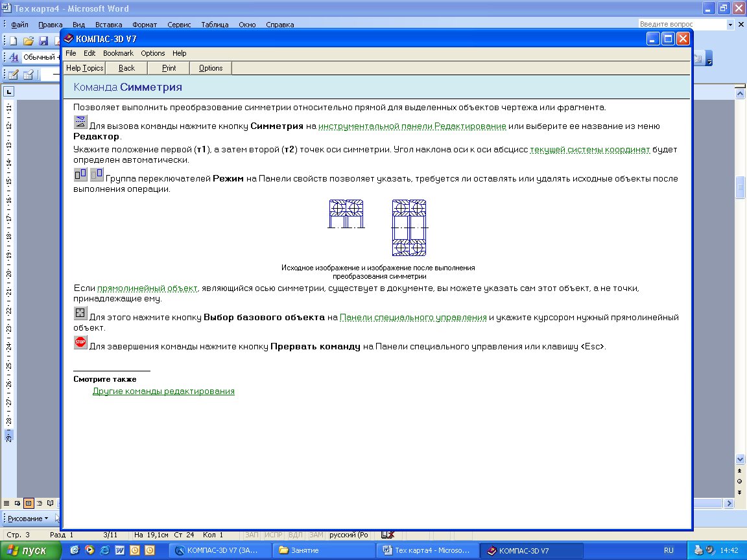This screenshot has width=747, height=560.
Task: Click the keep-source-objects mode icon
Action: pos(80,175)
